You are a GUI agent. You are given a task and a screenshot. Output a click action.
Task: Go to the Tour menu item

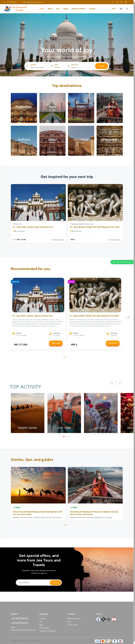click(x=58, y=9)
